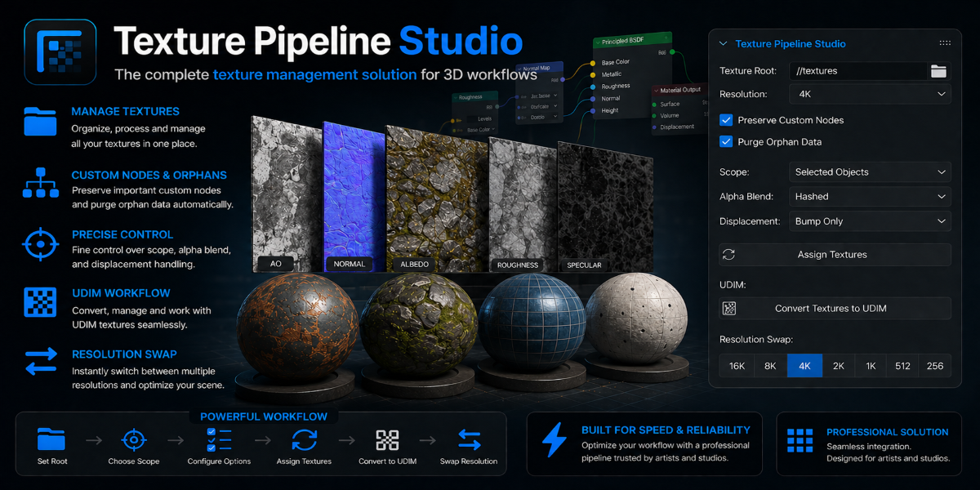The width and height of the screenshot is (980, 490).
Task: Select the 256 resolution swap option
Action: tap(935, 366)
